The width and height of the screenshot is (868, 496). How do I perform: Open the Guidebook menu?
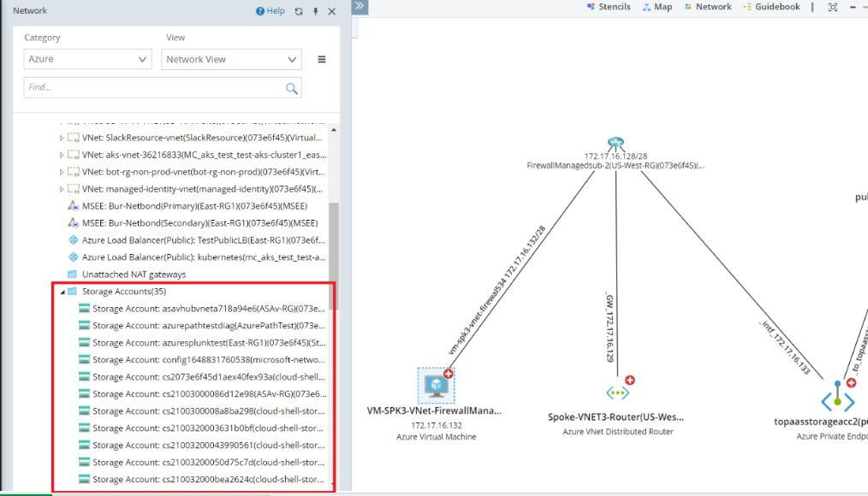click(771, 7)
